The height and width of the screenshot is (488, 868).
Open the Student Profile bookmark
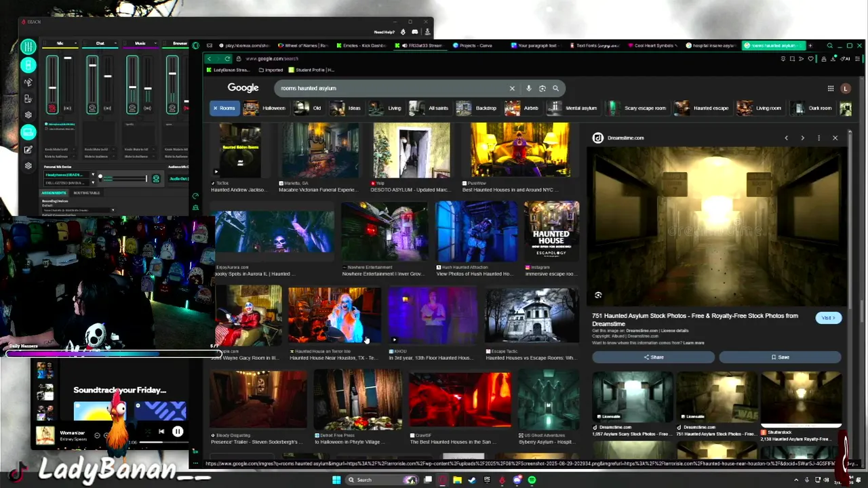[x=312, y=70]
